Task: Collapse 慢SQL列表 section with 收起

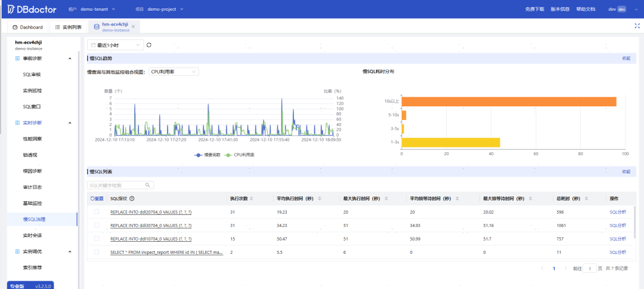Action: 626,172
